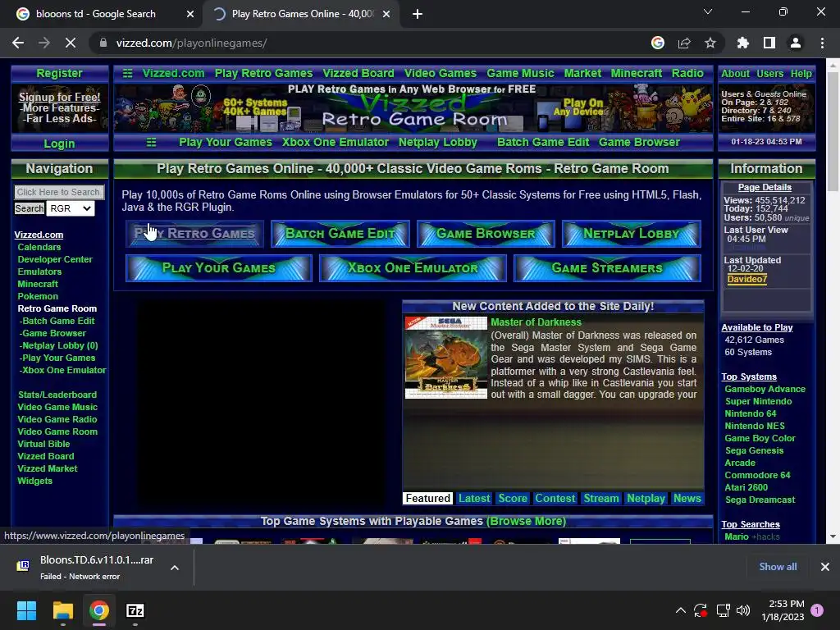
Task: Select the Contest content tab
Action: coord(555,499)
